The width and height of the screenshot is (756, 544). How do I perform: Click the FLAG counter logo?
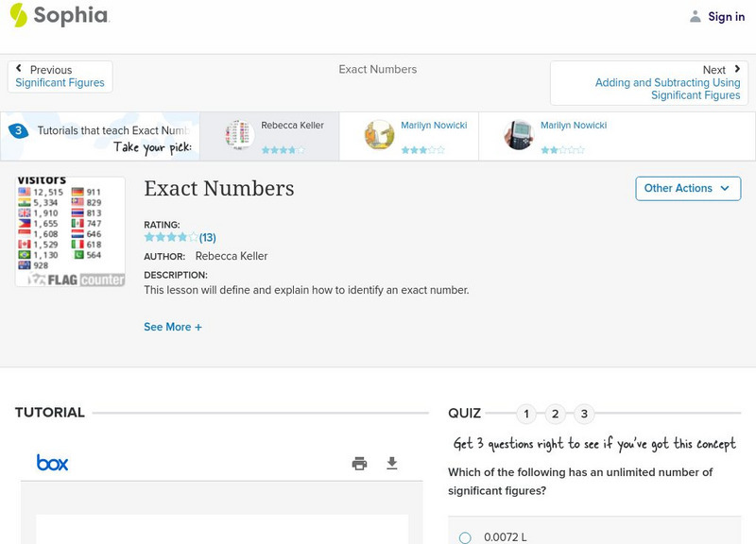pos(77,280)
